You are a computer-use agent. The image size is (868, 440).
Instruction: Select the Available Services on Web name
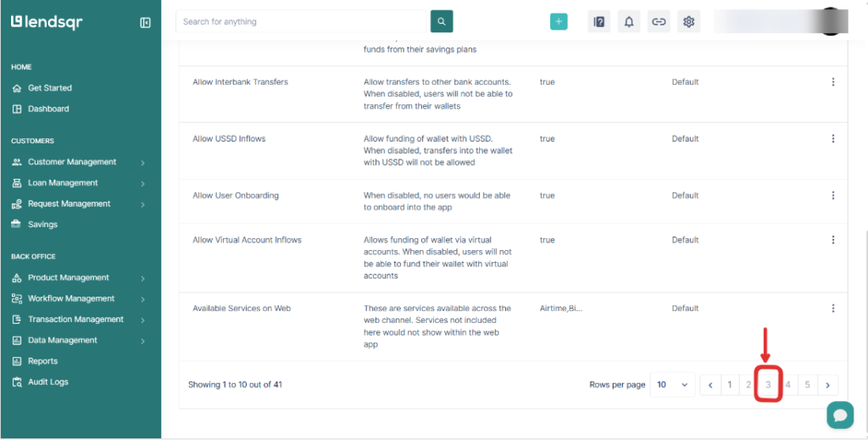242,309
